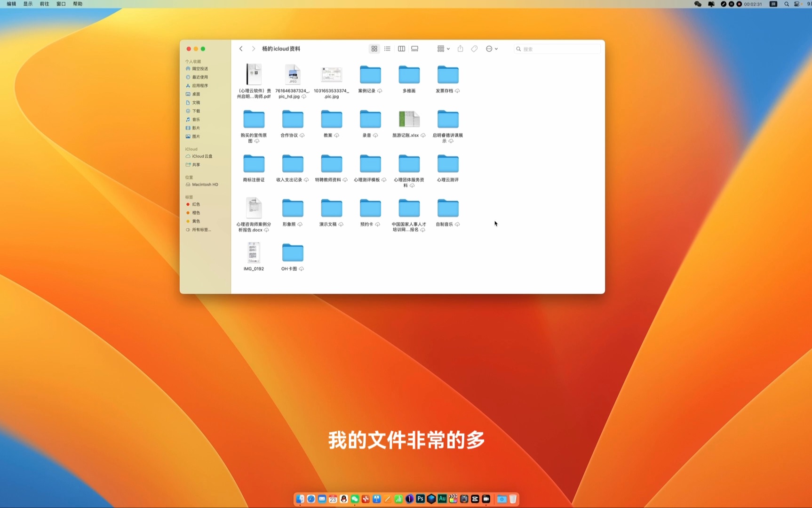The width and height of the screenshot is (812, 508).
Task: Click the Tags icon in Finder toolbar
Action: [x=474, y=49]
